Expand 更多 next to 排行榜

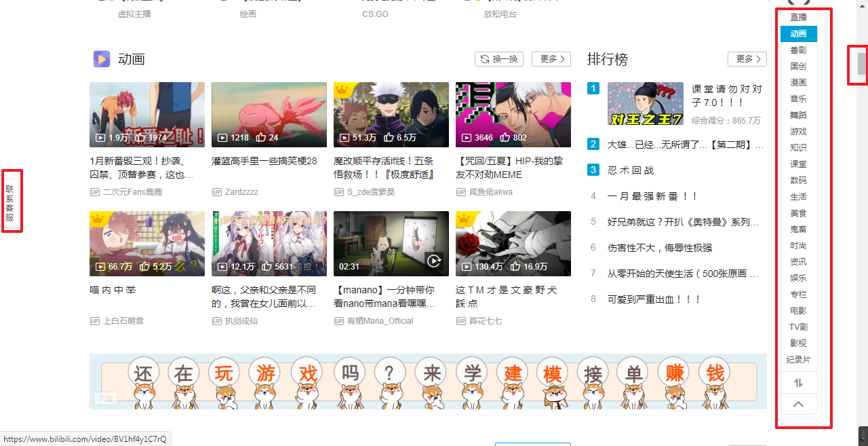click(747, 59)
